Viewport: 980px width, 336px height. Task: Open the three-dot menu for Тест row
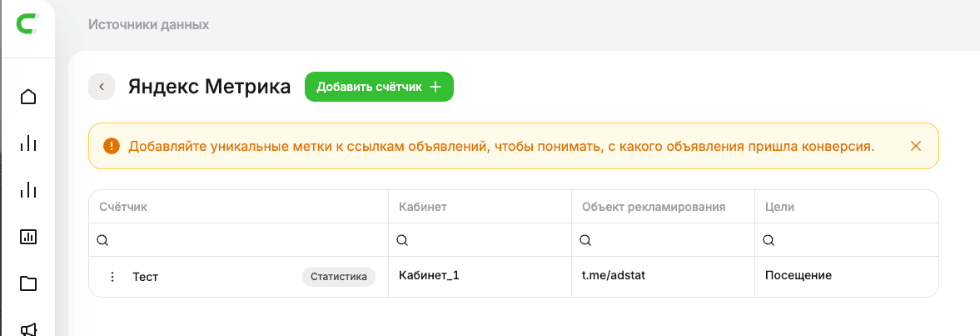tap(112, 277)
